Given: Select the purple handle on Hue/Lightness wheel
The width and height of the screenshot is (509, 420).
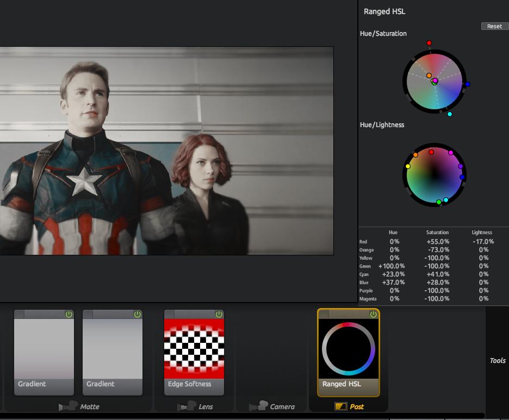Looking at the screenshot, I should pos(460,166).
